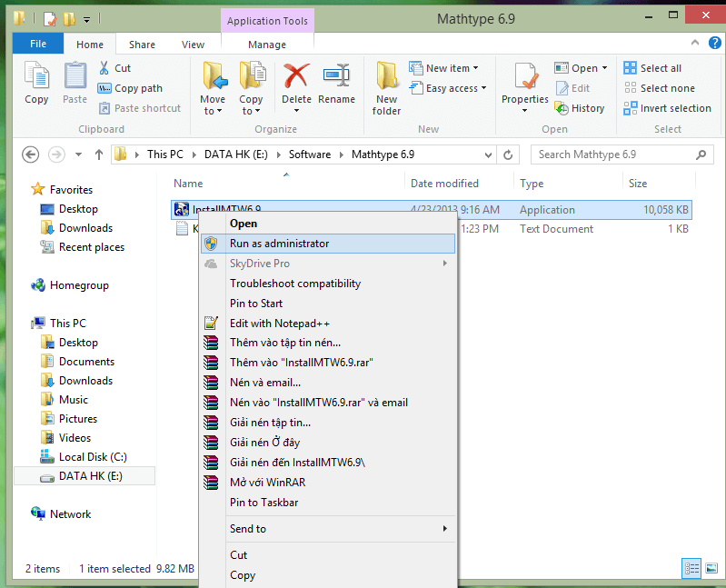Open the Properties icon in the ribbon

(525, 76)
